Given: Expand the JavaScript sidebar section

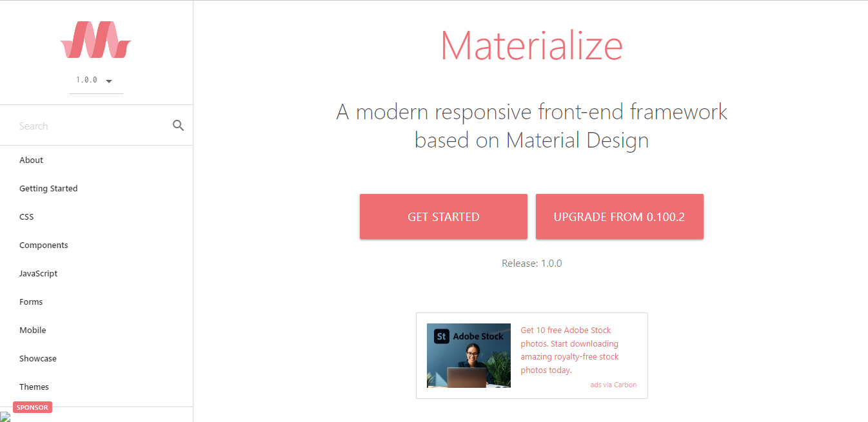Looking at the screenshot, I should [x=96, y=273].
